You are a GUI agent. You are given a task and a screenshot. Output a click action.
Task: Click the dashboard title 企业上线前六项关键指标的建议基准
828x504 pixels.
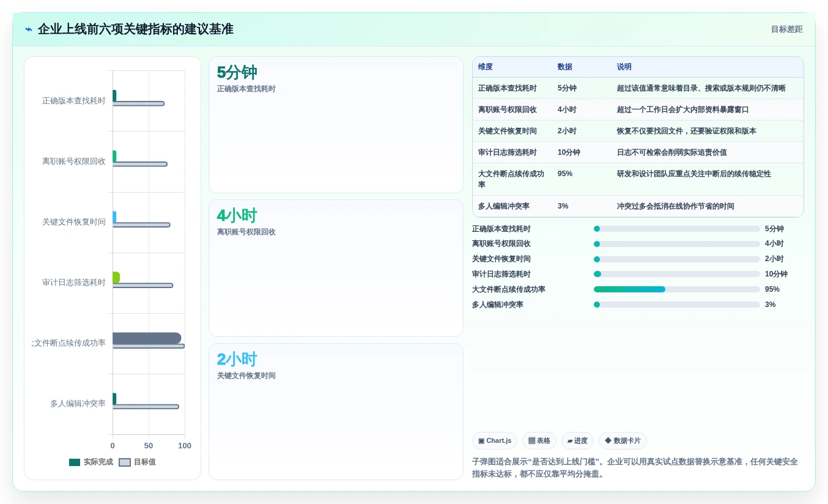point(136,29)
